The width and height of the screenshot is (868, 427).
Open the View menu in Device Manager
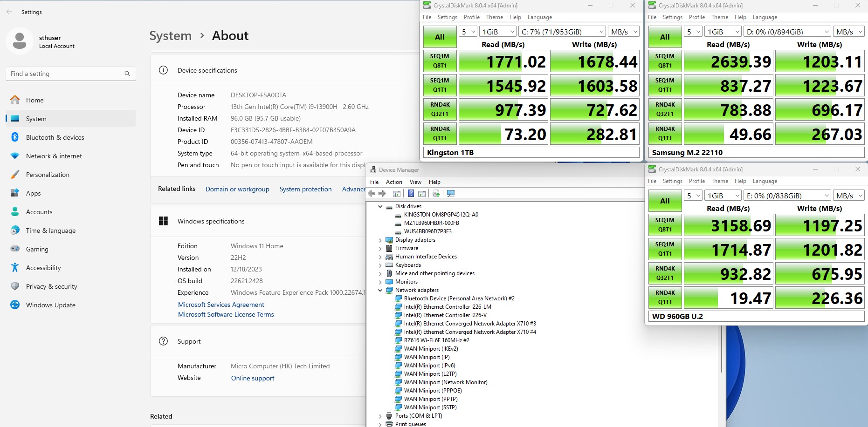(415, 182)
